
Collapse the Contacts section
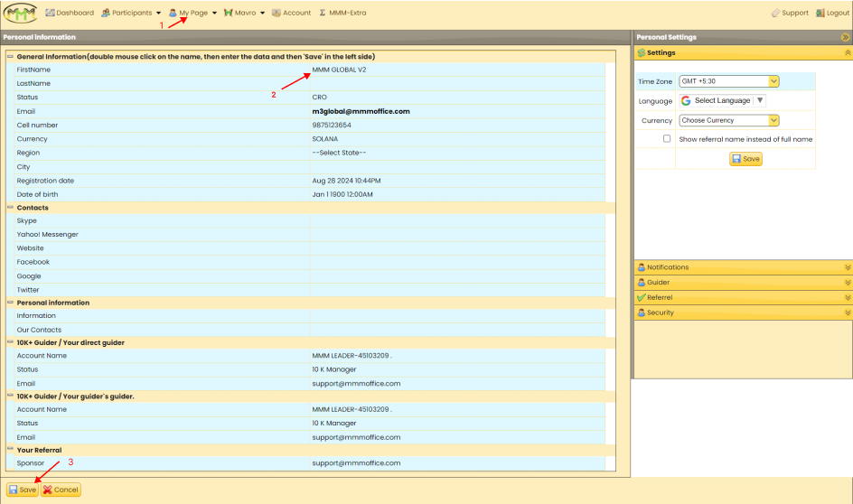pos(10,207)
